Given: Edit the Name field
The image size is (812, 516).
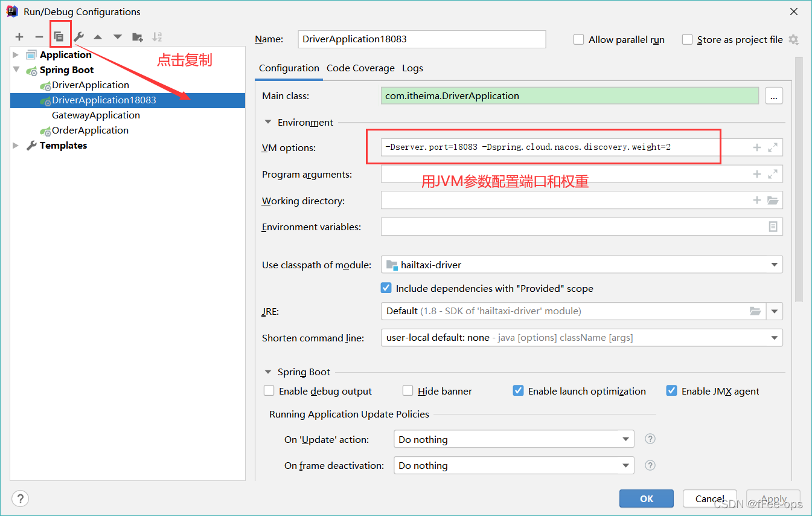Looking at the screenshot, I should [x=422, y=39].
